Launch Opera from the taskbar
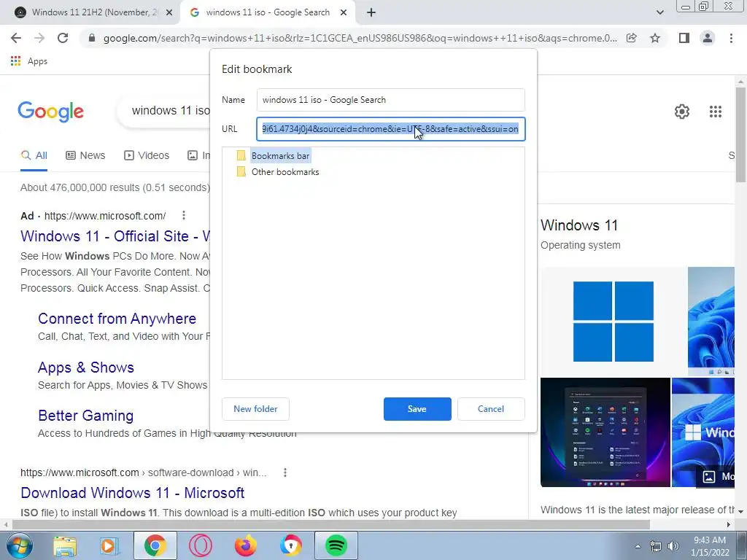This screenshot has height=560, width=747. coord(200,545)
